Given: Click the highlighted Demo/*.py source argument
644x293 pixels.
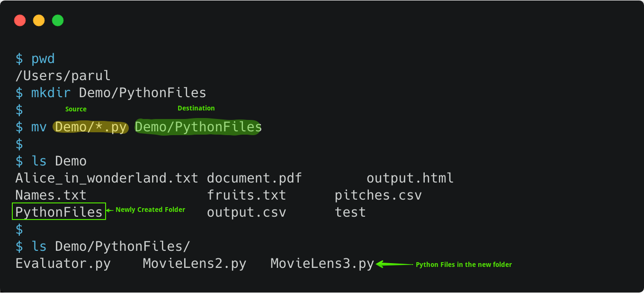Looking at the screenshot, I should (x=91, y=127).
